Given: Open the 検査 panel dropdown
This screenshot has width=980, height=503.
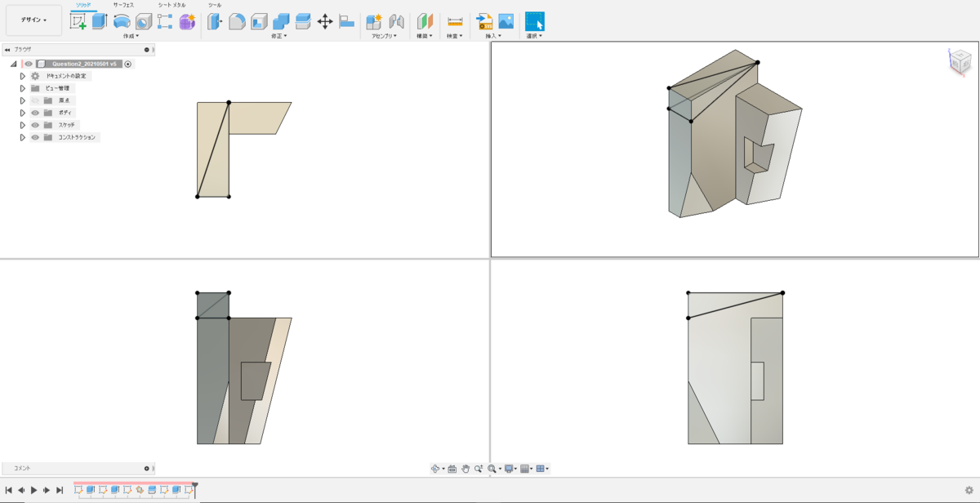Looking at the screenshot, I should click(455, 36).
